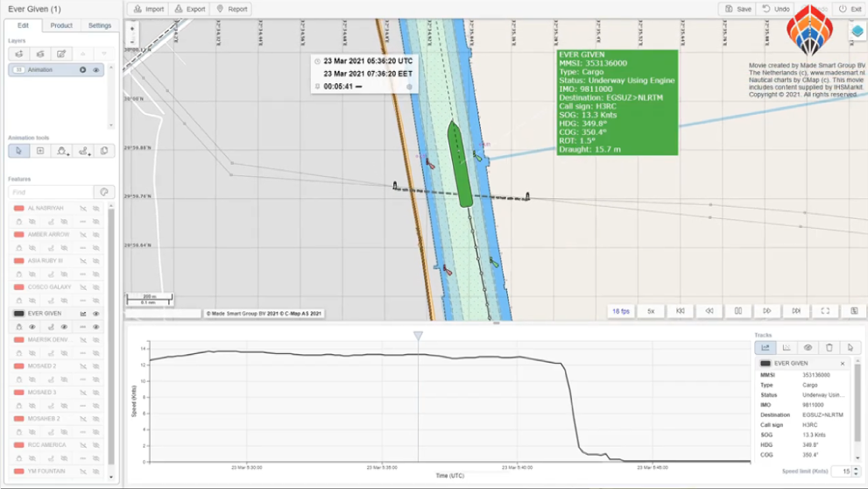The image size is (868, 489).
Task: Click COSCO GALAXY chart icon
Action: click(83, 287)
